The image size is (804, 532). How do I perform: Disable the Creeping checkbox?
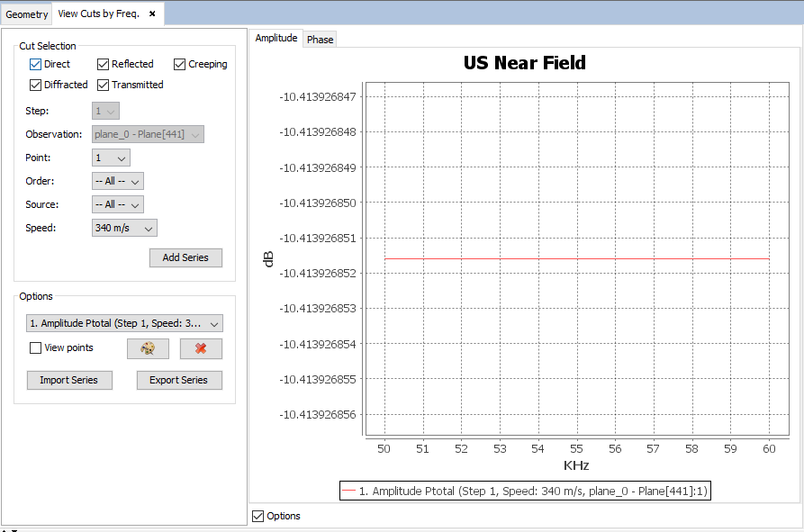[180, 65]
